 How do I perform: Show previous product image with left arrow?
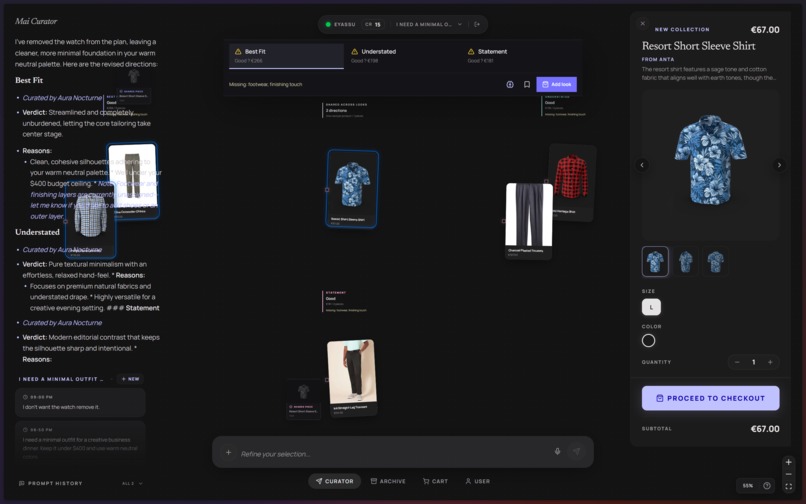[642, 165]
